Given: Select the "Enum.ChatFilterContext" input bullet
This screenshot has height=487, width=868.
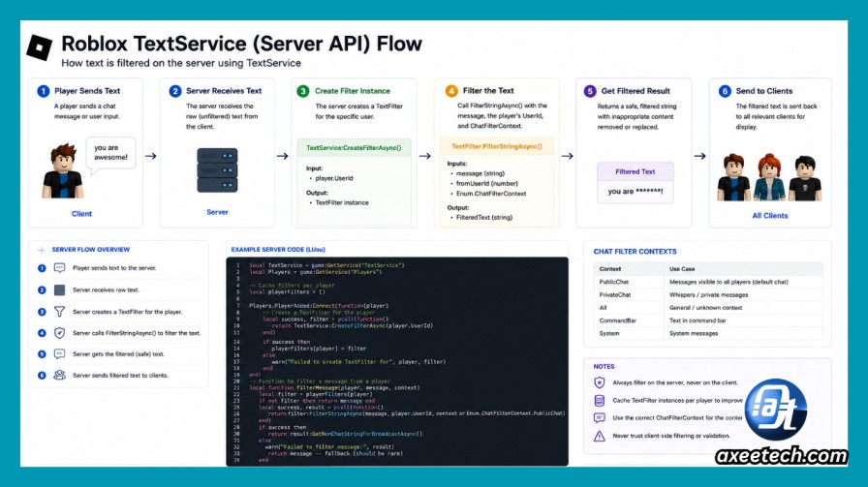Looking at the screenshot, I should click(491, 194).
